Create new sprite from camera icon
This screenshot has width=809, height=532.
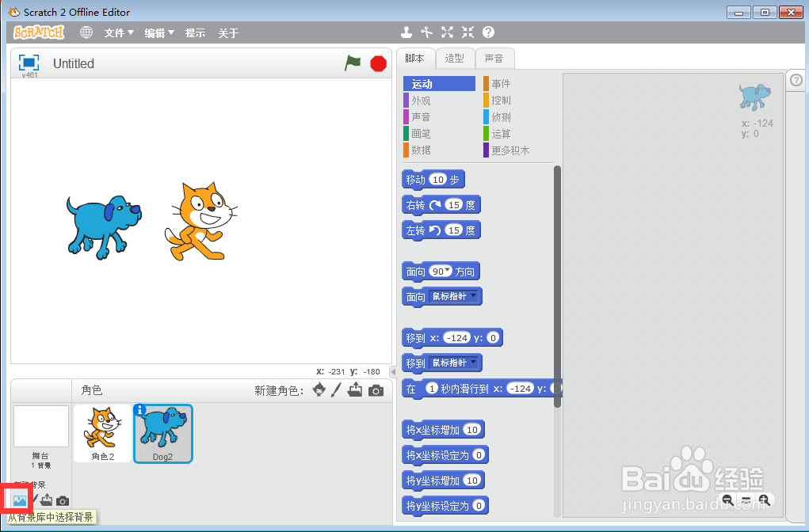coord(376,391)
